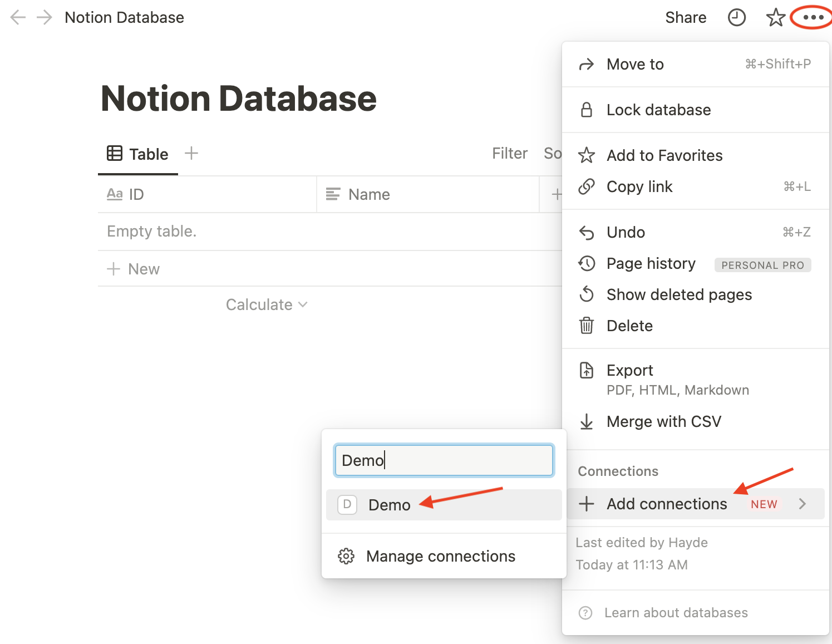
Task: Click the Connections section heading
Action: 618,471
